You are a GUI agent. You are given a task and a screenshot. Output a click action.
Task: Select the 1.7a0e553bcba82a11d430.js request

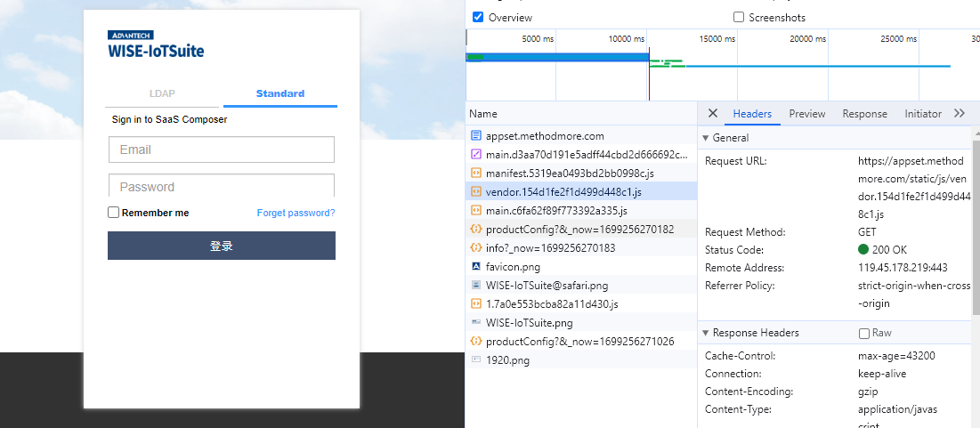tap(581, 304)
